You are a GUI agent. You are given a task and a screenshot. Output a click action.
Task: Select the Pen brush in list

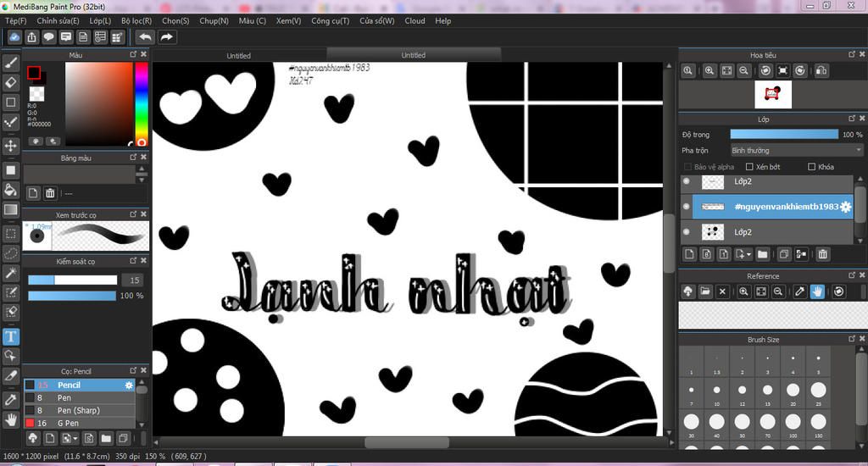tap(79, 398)
